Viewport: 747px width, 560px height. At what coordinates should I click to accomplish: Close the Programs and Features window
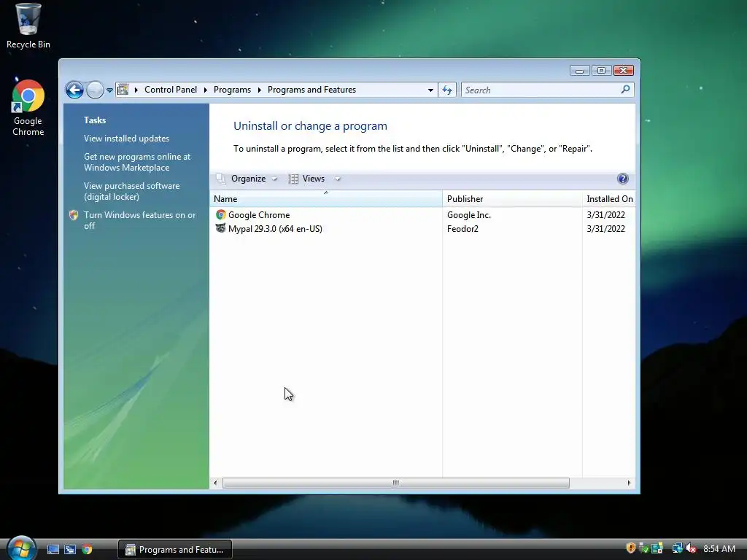pos(623,71)
